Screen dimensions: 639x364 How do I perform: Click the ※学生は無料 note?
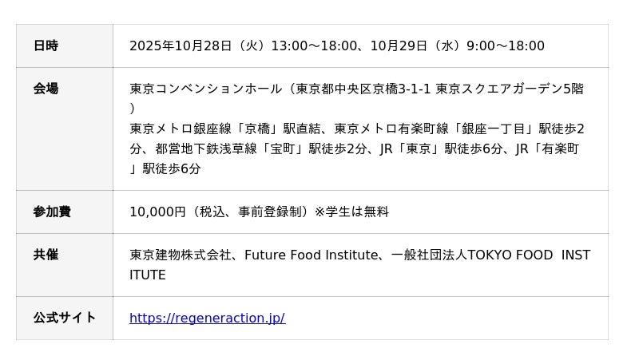click(351, 212)
